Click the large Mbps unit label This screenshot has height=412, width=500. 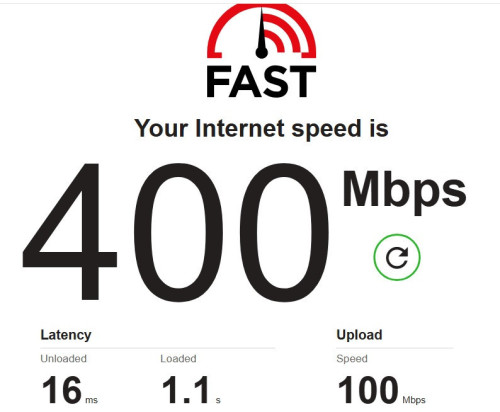click(404, 192)
